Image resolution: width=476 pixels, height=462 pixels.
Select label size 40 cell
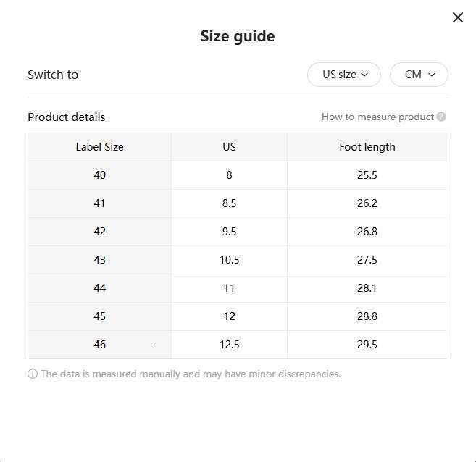coord(99,175)
